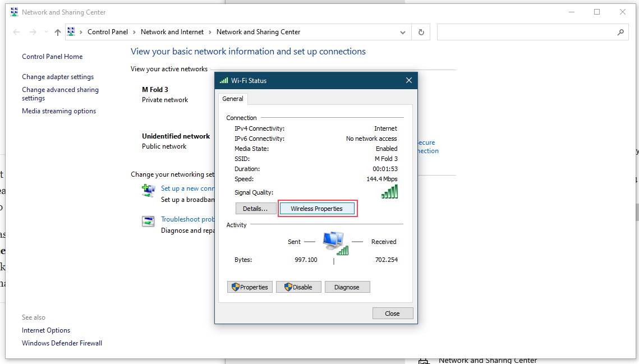639x364 pixels.
Task: Open Wireless Properties
Action: tap(318, 208)
